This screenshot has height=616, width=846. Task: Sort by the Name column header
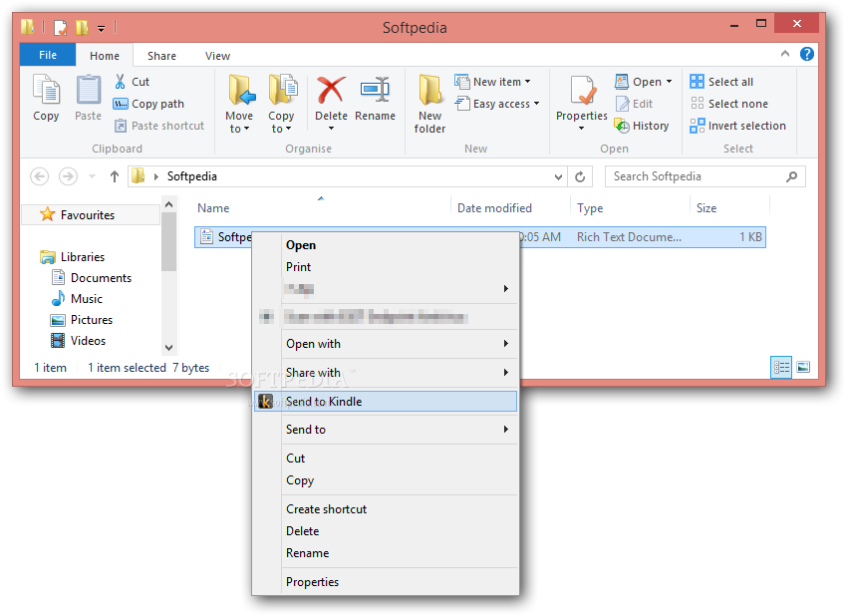[321, 208]
